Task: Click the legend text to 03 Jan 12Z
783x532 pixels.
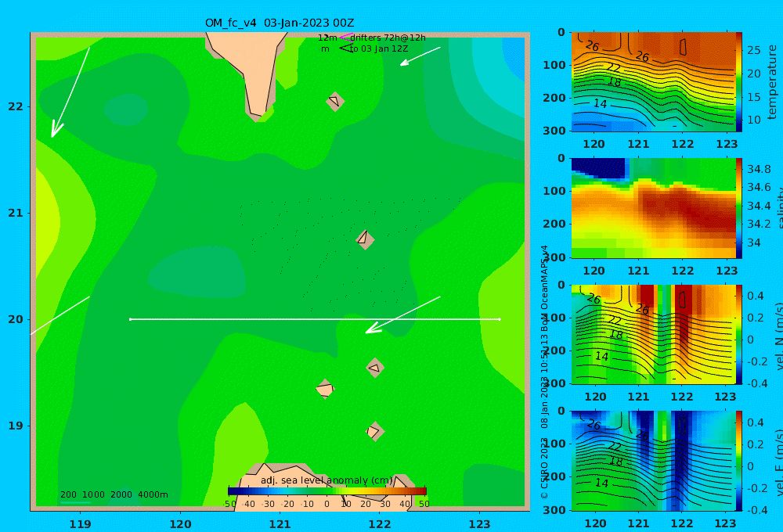Action: click(x=379, y=49)
